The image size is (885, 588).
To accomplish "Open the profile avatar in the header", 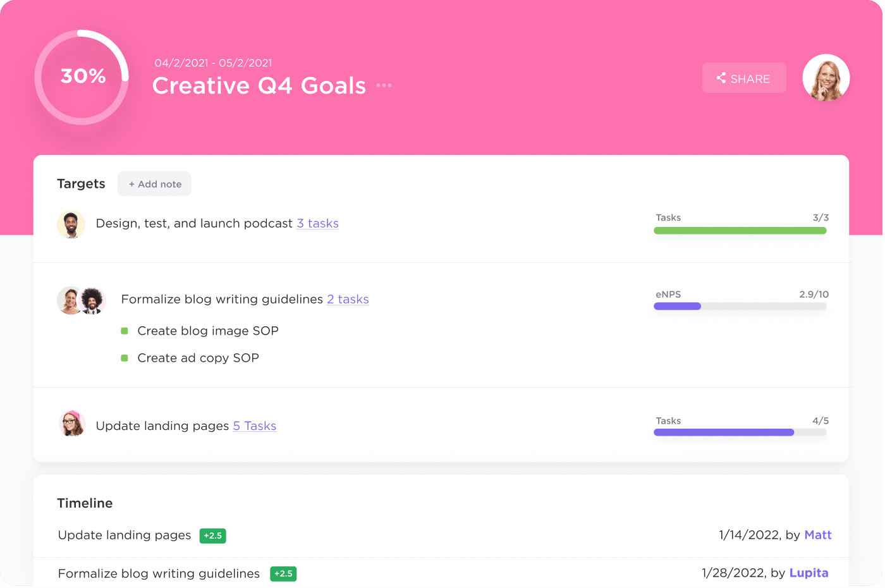I will [826, 78].
